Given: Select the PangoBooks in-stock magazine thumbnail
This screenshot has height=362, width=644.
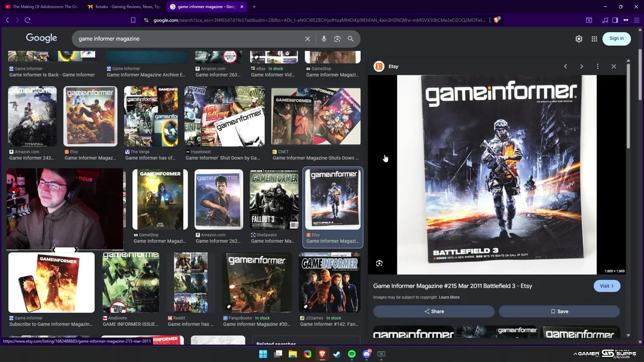Looking at the screenshot, I should 257,283.
